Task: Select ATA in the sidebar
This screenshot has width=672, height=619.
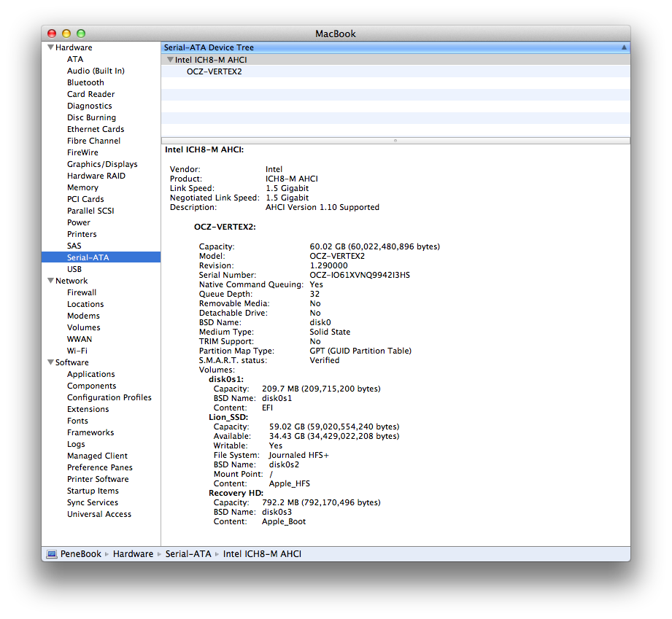Action: click(75, 59)
